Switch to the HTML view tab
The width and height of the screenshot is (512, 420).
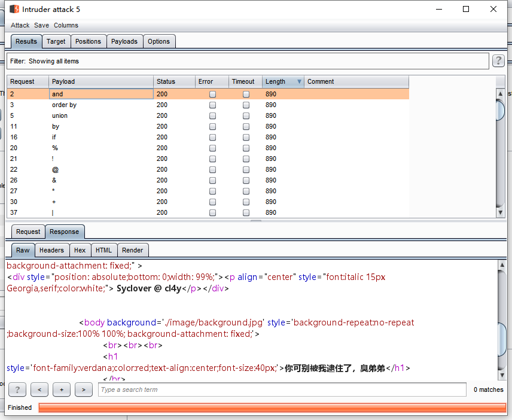pos(103,250)
